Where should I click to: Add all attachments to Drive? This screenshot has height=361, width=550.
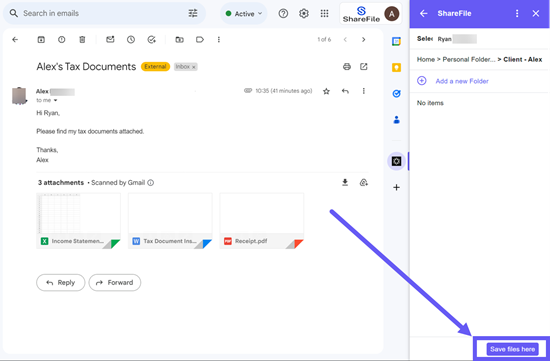click(363, 182)
